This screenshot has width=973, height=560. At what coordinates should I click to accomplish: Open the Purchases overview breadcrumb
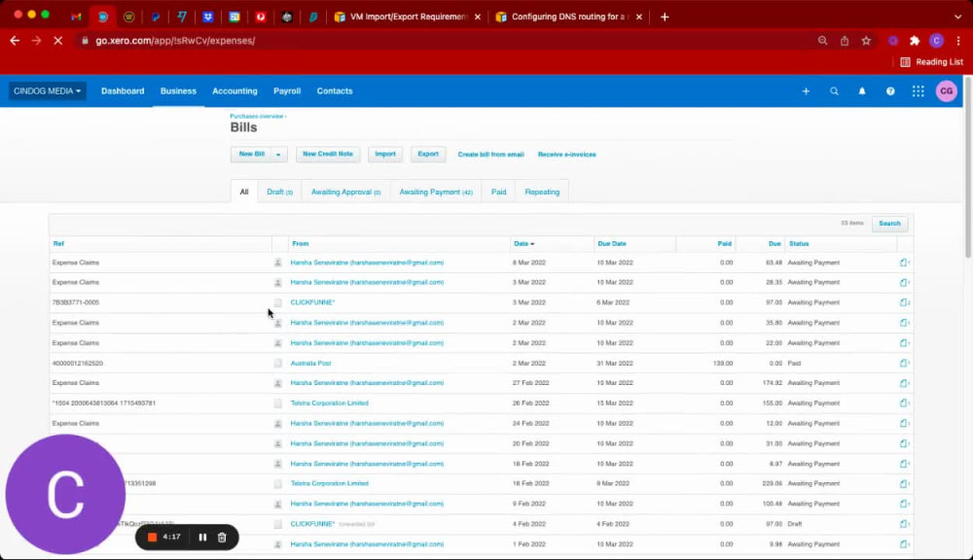256,116
